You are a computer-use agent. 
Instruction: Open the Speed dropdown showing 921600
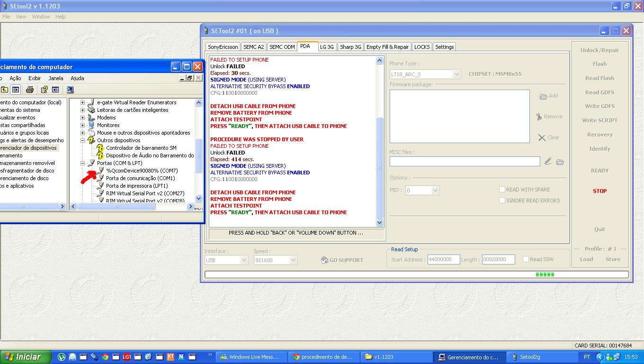[x=293, y=260]
